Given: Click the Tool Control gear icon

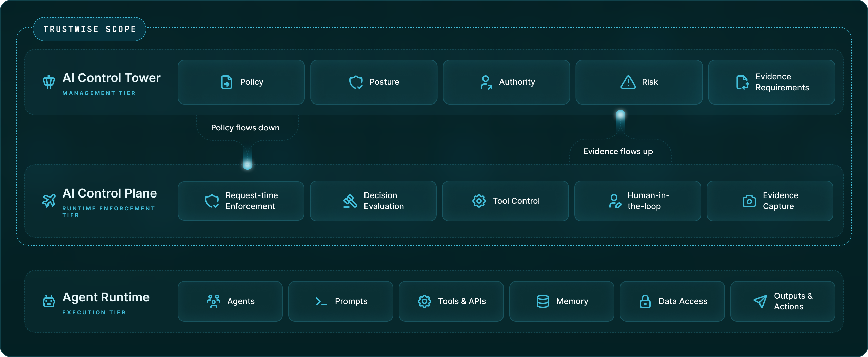Looking at the screenshot, I should [x=479, y=201].
